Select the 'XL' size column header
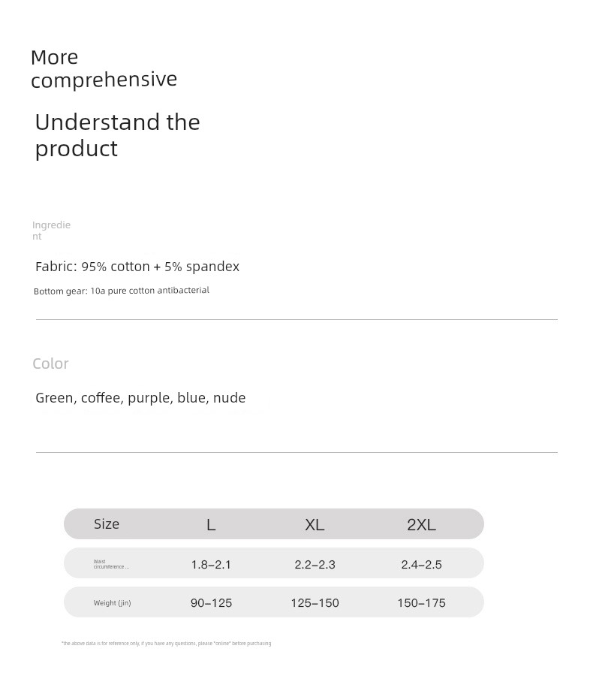The height and width of the screenshot is (700, 593). pyautogui.click(x=315, y=524)
